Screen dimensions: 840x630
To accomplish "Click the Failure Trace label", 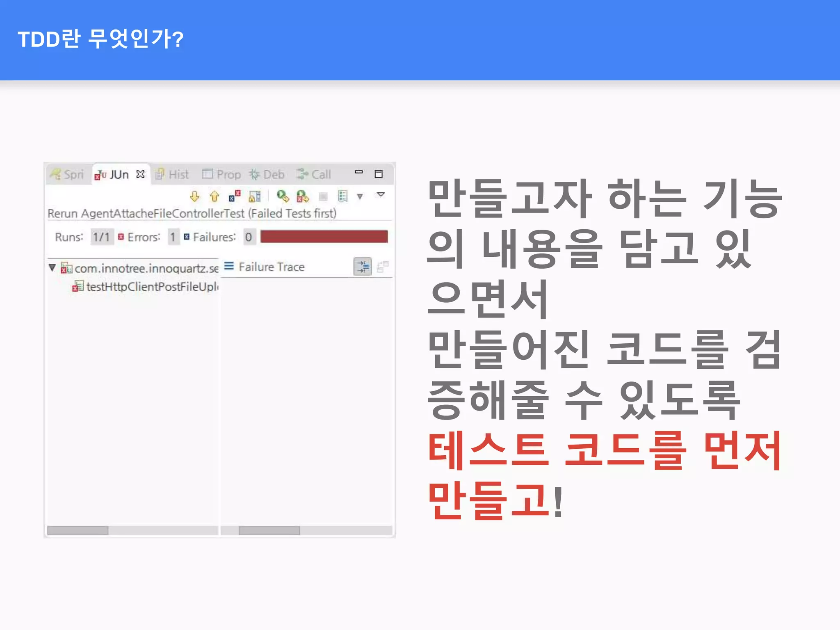I will coord(272,267).
